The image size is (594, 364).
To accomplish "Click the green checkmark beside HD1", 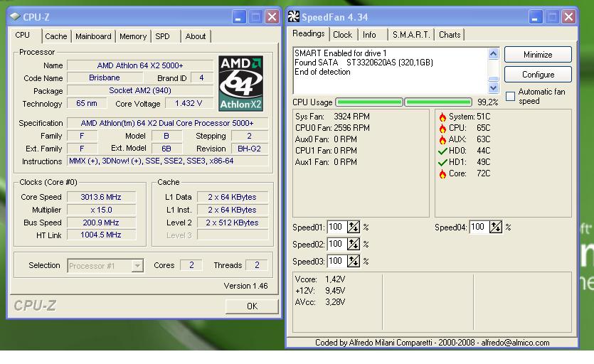I will (442, 162).
